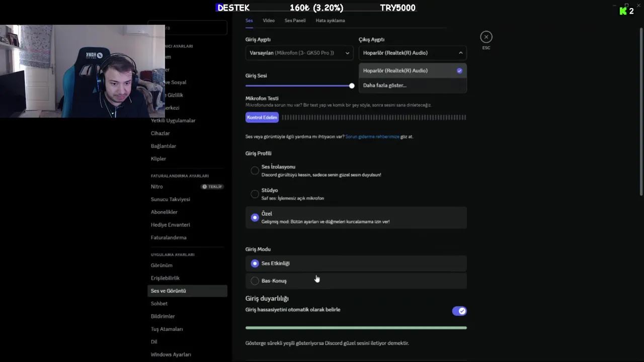Choose Hoparlör (Realtek(R) Audio) in the list

413,71
